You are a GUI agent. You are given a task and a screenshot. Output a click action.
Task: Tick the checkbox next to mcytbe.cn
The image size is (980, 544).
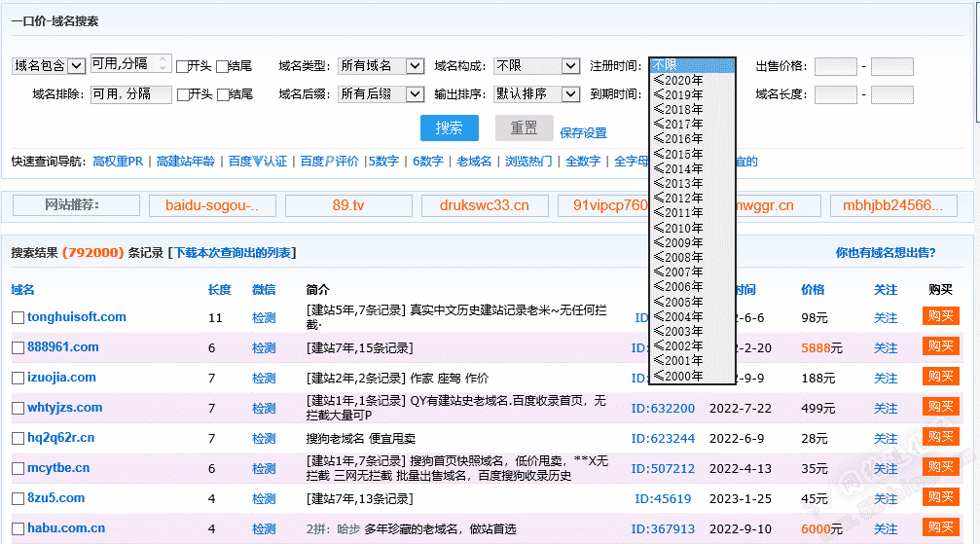pos(18,468)
